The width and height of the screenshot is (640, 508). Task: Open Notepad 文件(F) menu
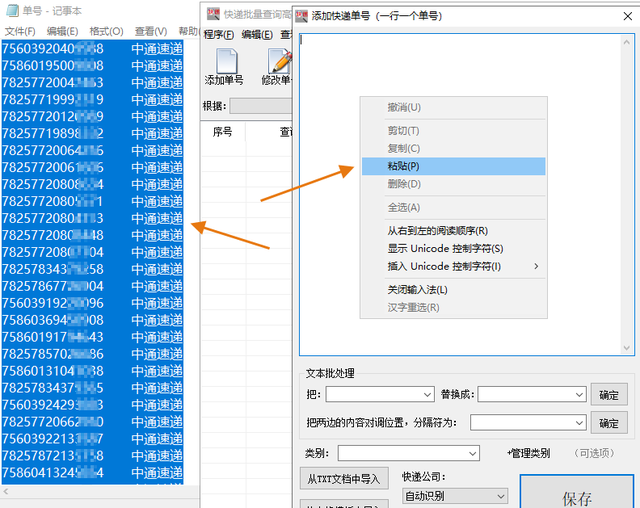click(20, 31)
